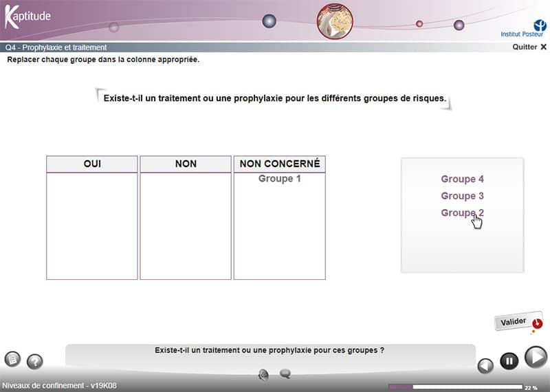Image resolution: width=550 pixels, height=392 pixels.
Task: Click the course progress bar
Action: tap(455, 386)
